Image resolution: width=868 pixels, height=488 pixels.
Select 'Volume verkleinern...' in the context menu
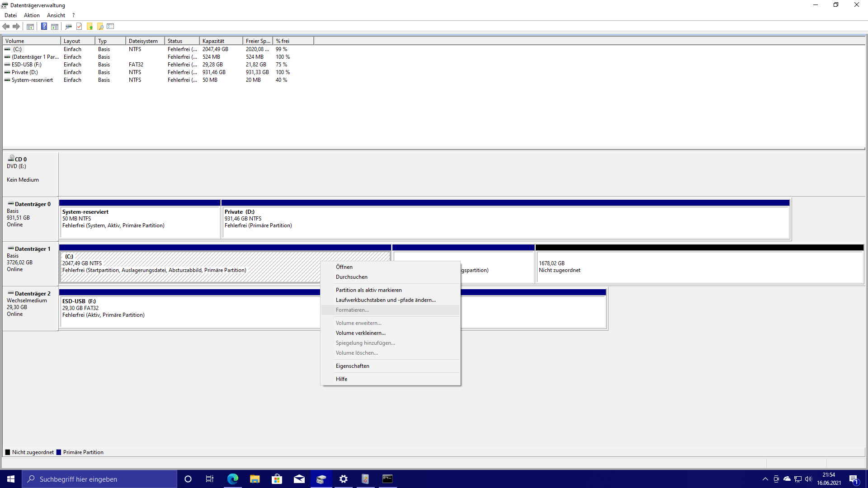[360, 333]
